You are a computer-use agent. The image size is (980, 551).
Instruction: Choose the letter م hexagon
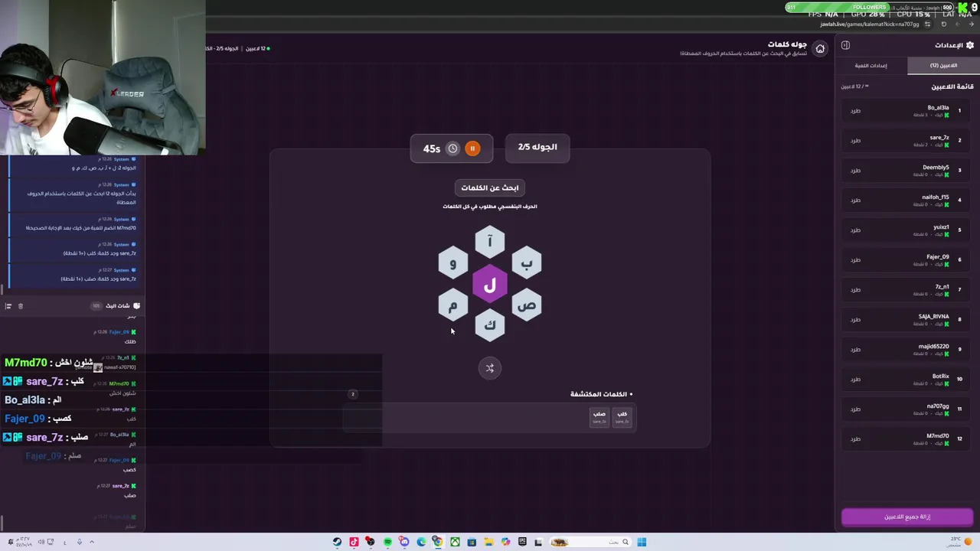point(453,305)
